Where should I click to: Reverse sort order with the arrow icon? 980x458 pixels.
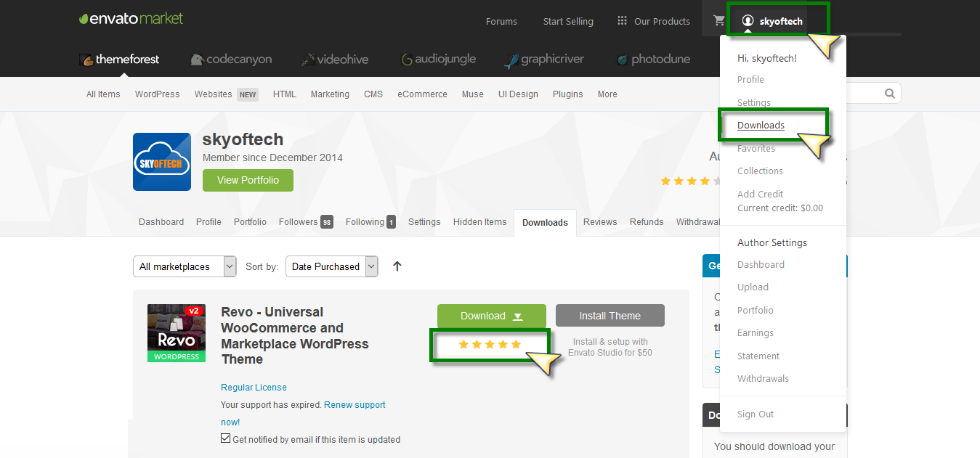tap(397, 266)
